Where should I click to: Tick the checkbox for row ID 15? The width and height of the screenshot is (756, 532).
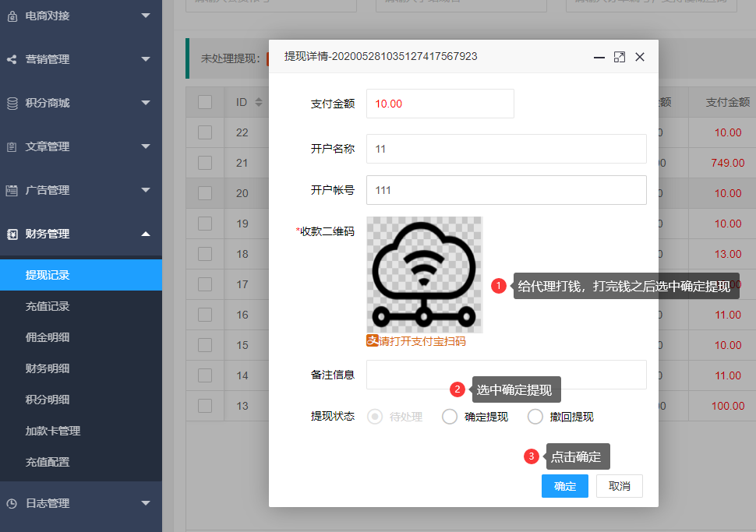click(205, 345)
